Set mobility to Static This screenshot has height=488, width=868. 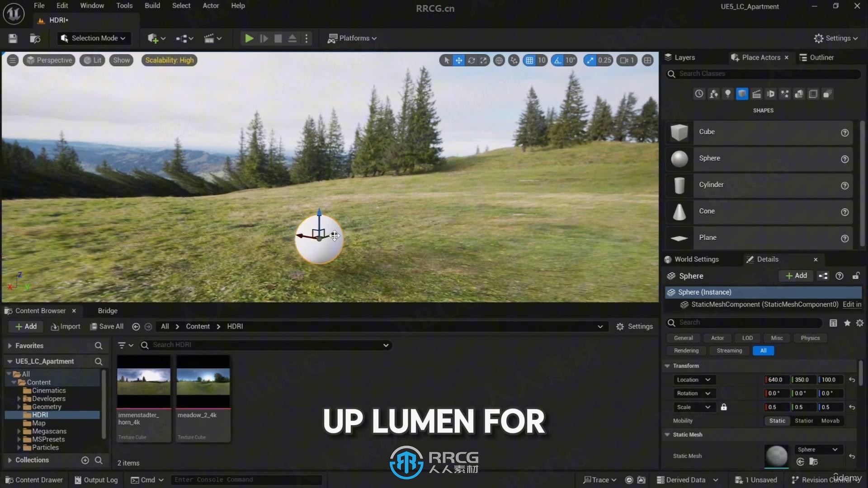coord(777,421)
